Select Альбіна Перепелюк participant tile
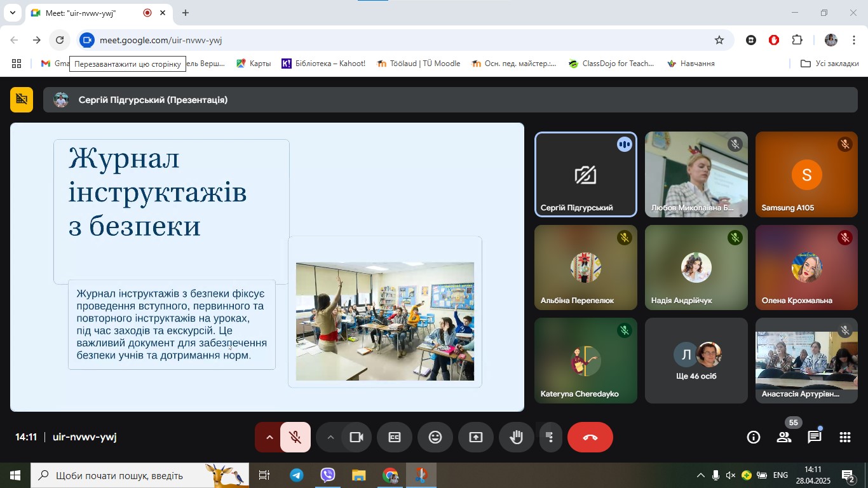 click(x=585, y=268)
